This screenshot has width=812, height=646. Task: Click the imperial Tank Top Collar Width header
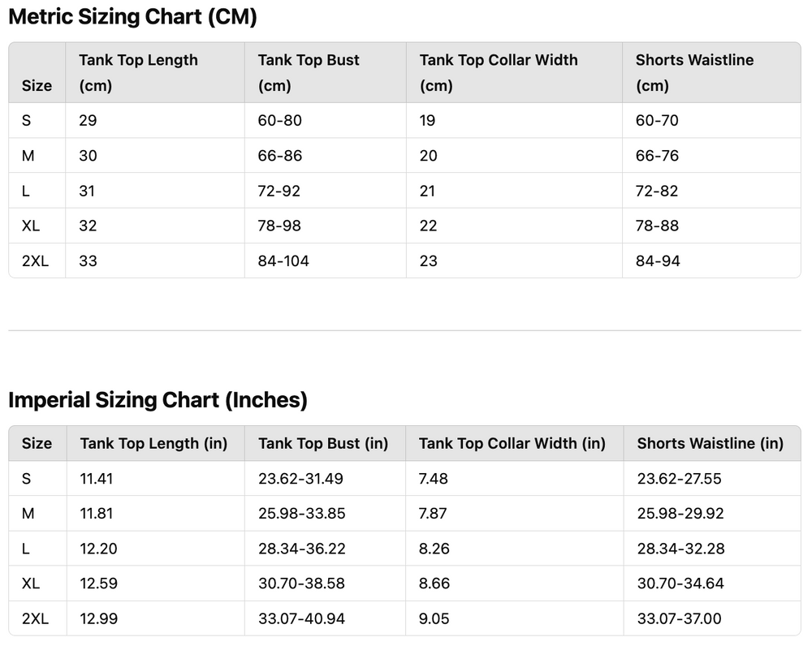[512, 443]
